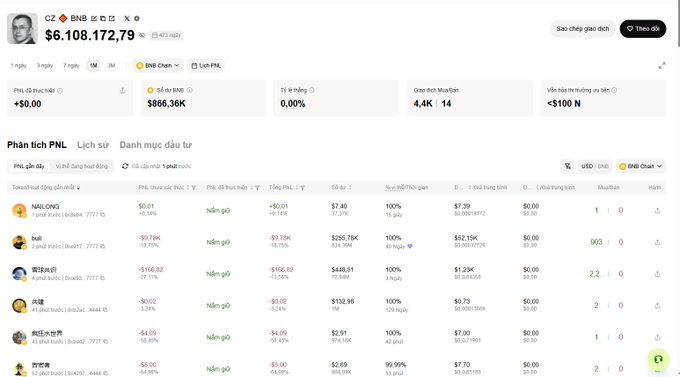Click the $6.108.172,79 total balance
Image resolution: width=680 pixels, height=377 pixels.
(x=90, y=35)
